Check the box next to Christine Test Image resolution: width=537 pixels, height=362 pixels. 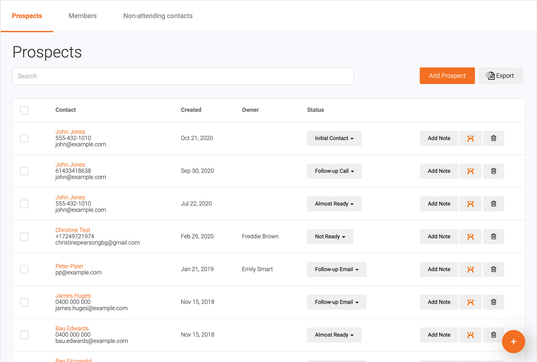click(x=24, y=237)
